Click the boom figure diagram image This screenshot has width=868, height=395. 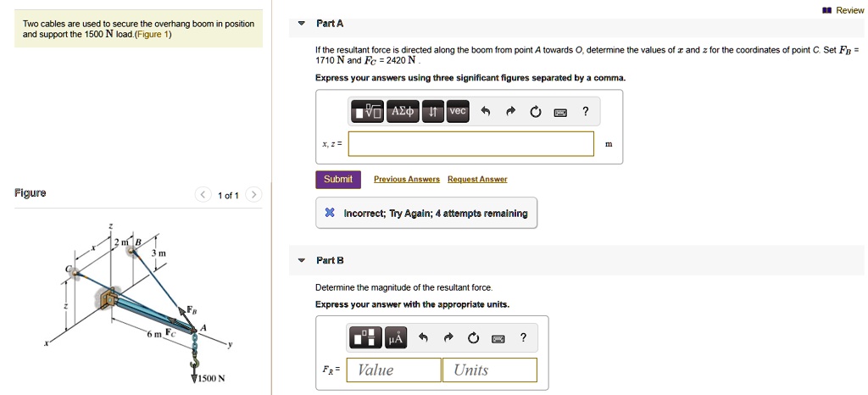(138, 303)
